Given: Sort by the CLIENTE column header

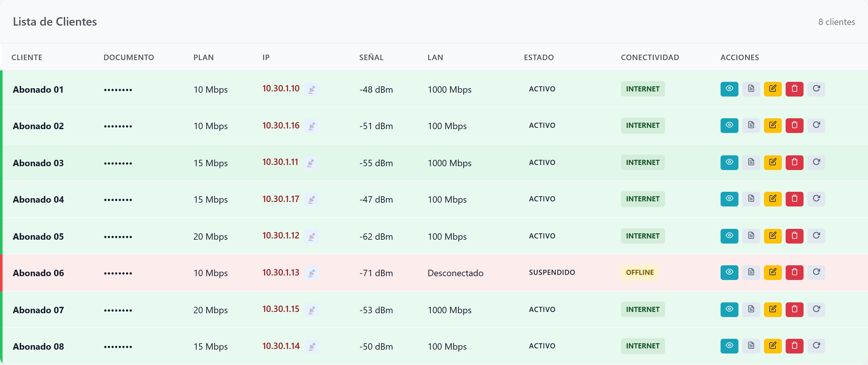Looking at the screenshot, I should tap(27, 57).
